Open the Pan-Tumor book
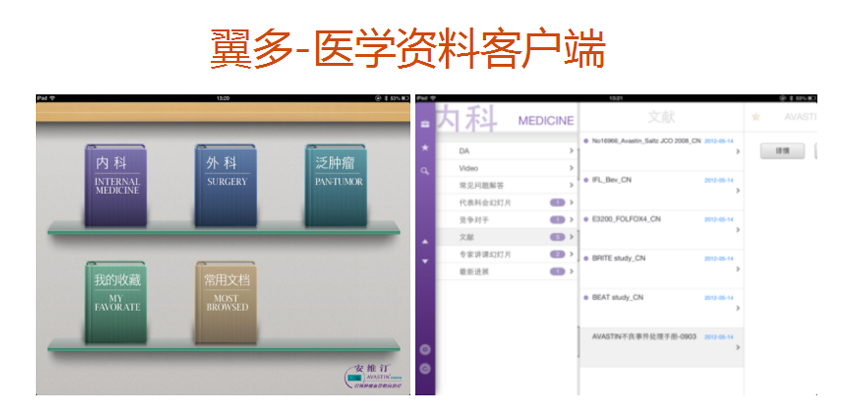Image resolution: width=866 pixels, height=418 pixels. [x=336, y=186]
